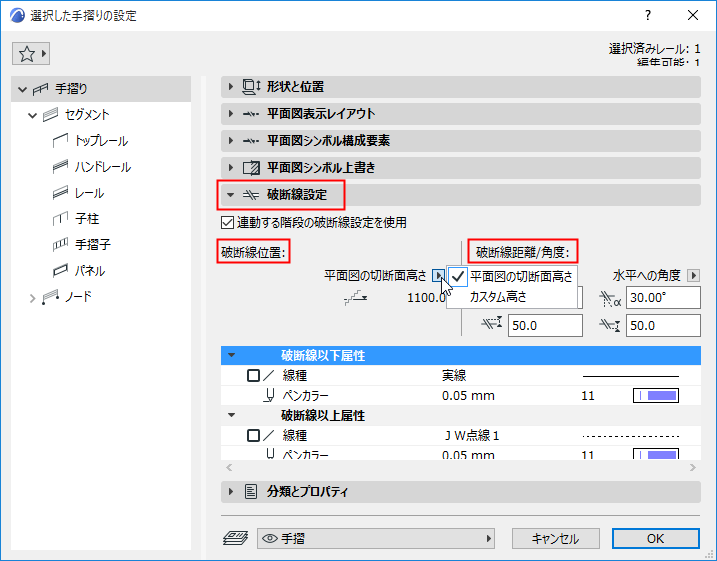Click the help question mark button
717x561 pixels.
[647, 15]
